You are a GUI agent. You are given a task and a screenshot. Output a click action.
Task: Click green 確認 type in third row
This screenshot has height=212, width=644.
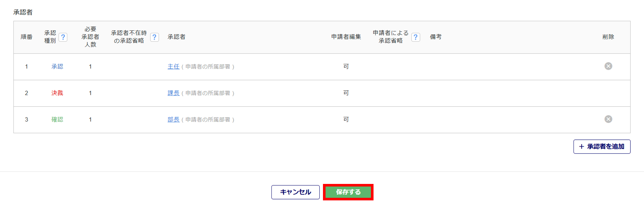tap(57, 119)
